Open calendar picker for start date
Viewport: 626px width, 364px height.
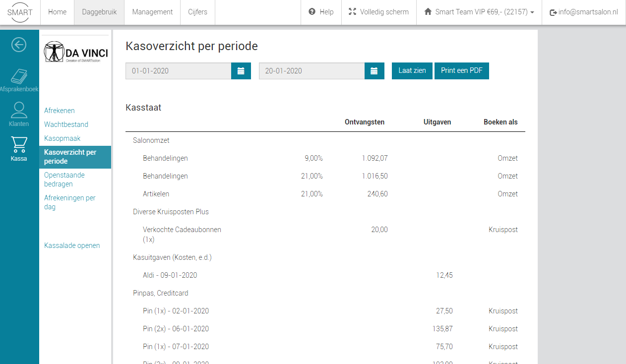241,71
